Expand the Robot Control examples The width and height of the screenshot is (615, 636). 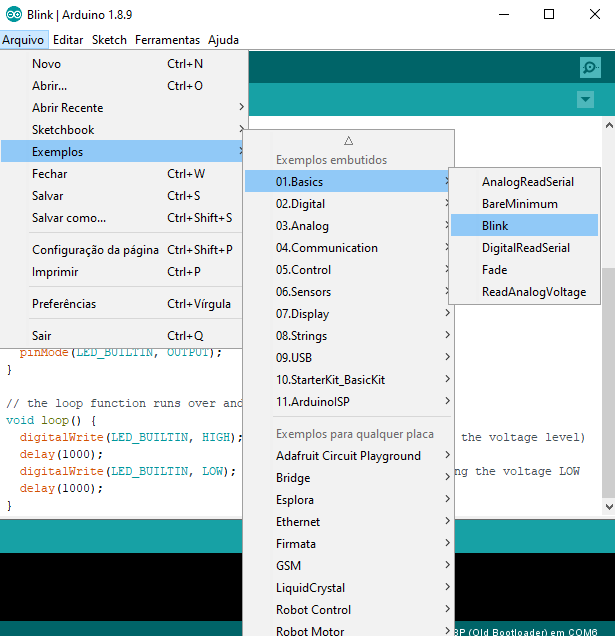(x=348, y=609)
